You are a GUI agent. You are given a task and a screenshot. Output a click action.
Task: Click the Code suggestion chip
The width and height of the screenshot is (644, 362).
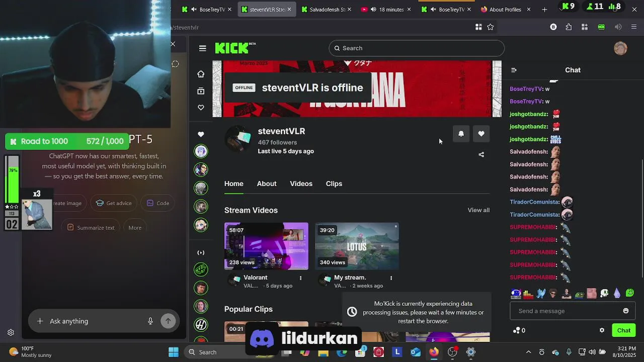pyautogui.click(x=158, y=203)
